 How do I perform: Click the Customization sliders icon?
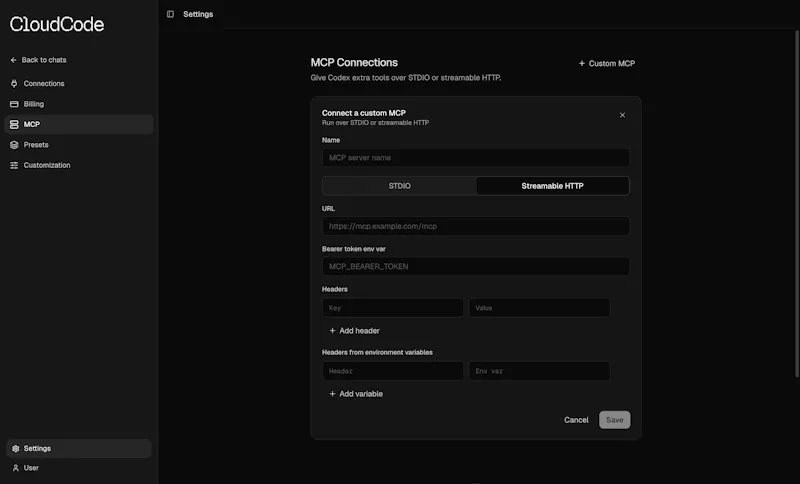coord(14,165)
